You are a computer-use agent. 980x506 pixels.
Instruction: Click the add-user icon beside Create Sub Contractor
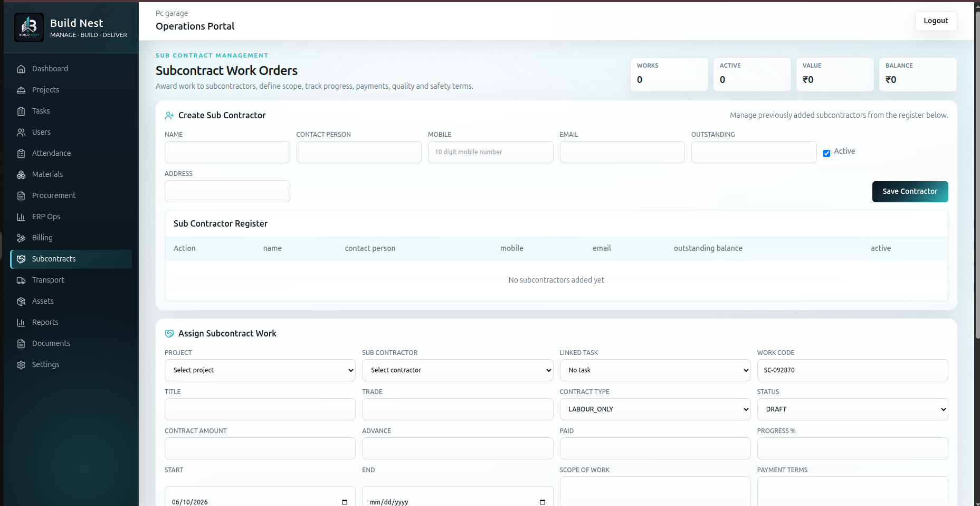[169, 115]
